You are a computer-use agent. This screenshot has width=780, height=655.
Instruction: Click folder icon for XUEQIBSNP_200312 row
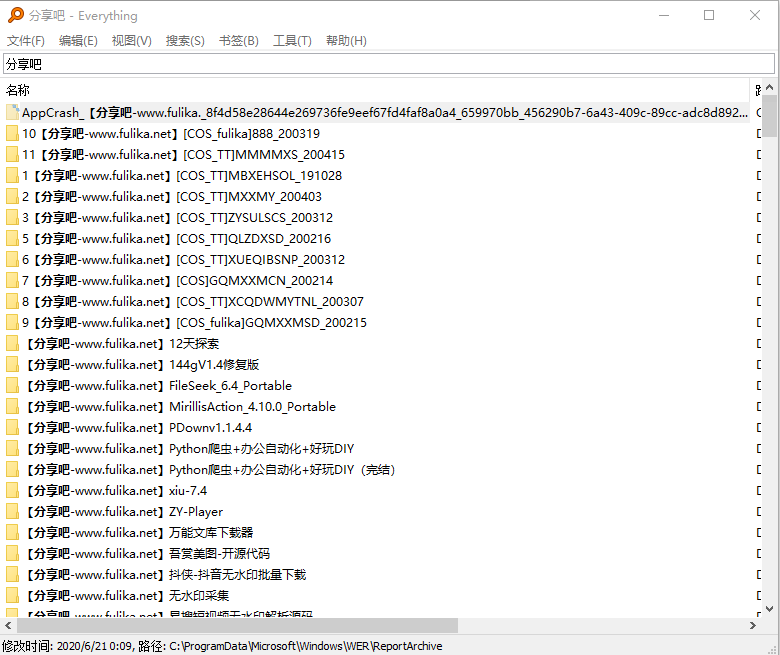[x=12, y=260]
